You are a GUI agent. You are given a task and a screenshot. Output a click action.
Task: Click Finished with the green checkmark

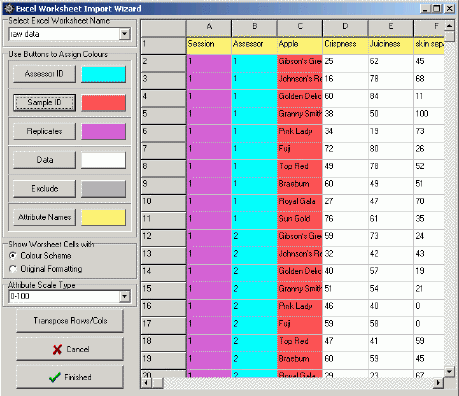[70, 377]
